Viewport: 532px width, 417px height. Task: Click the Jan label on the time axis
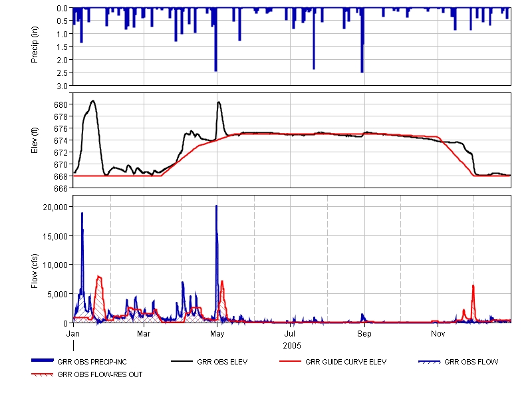73,332
